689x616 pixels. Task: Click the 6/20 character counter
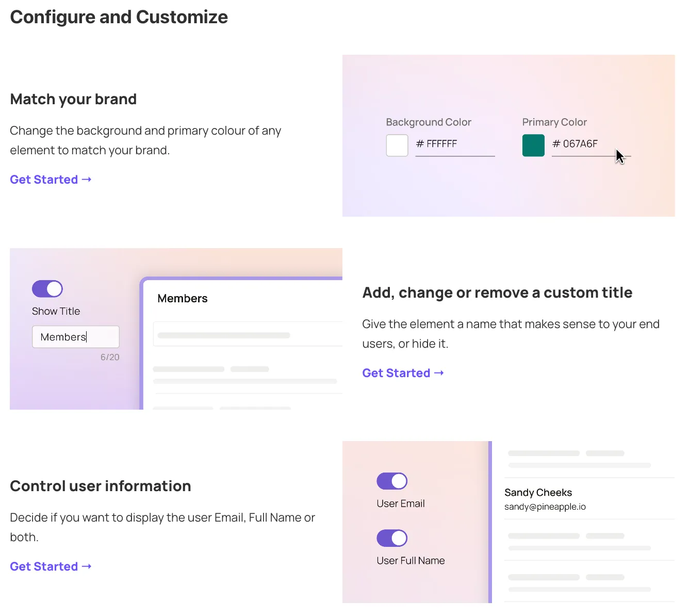pyautogui.click(x=110, y=357)
